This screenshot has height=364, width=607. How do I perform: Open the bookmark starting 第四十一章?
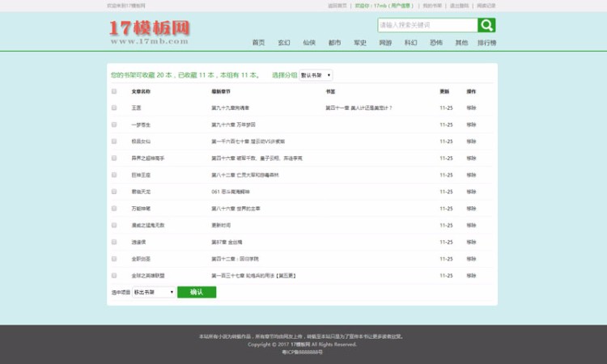pyautogui.click(x=359, y=108)
